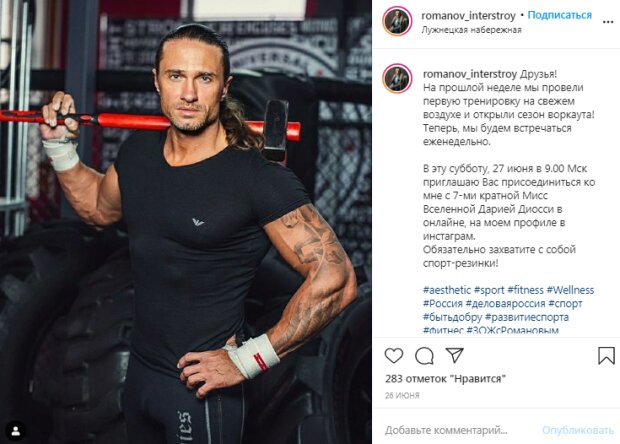This screenshot has width=620, height=444.
Task: Save post with bookmark icon
Action: point(606,355)
